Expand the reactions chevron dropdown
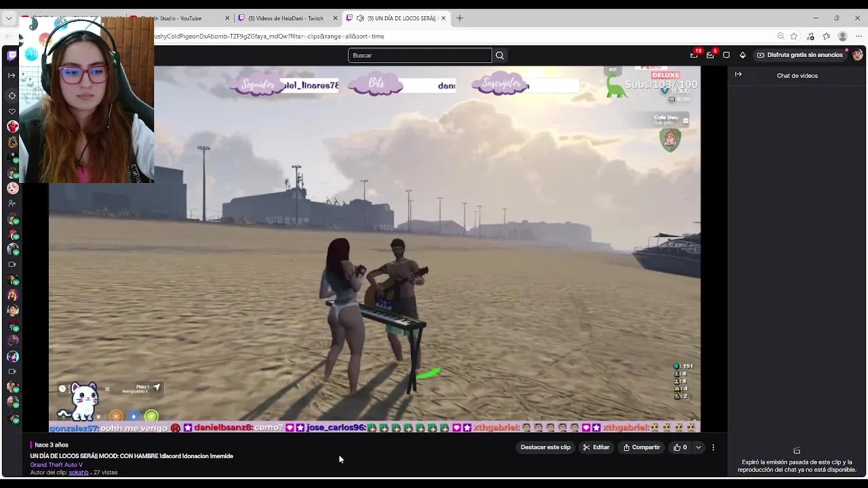868x488 pixels. click(x=698, y=447)
